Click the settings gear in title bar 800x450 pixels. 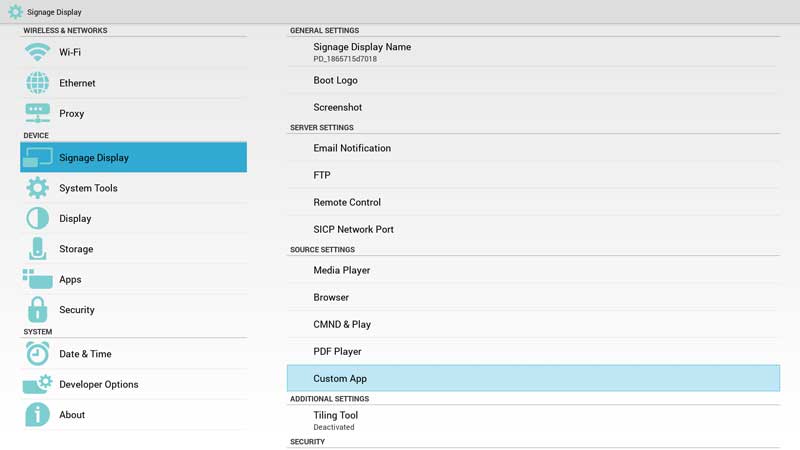[15, 12]
